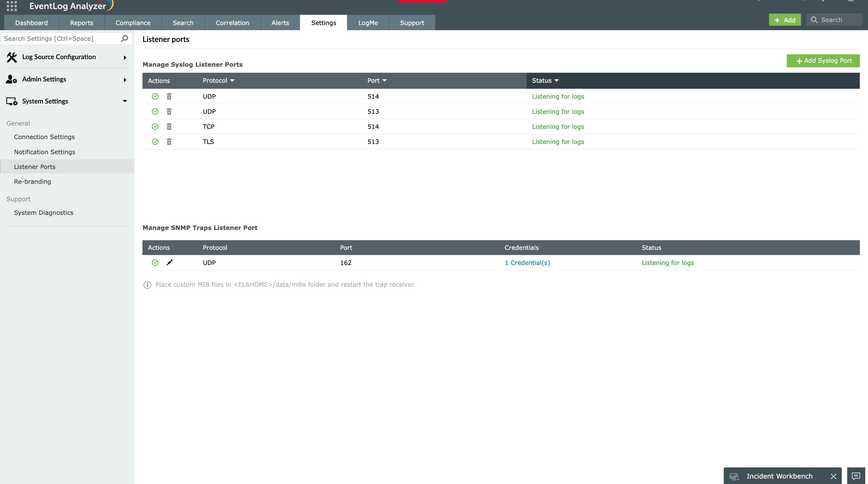Image resolution: width=868 pixels, height=484 pixels.
Task: Open the apps grid next to EventLog Analyzer logo
Action: pyautogui.click(x=11, y=6)
